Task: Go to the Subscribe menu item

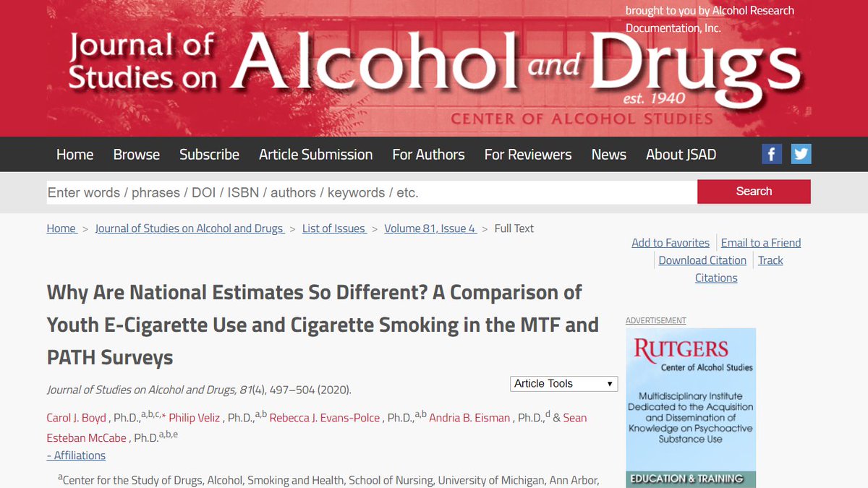Action: click(x=209, y=155)
